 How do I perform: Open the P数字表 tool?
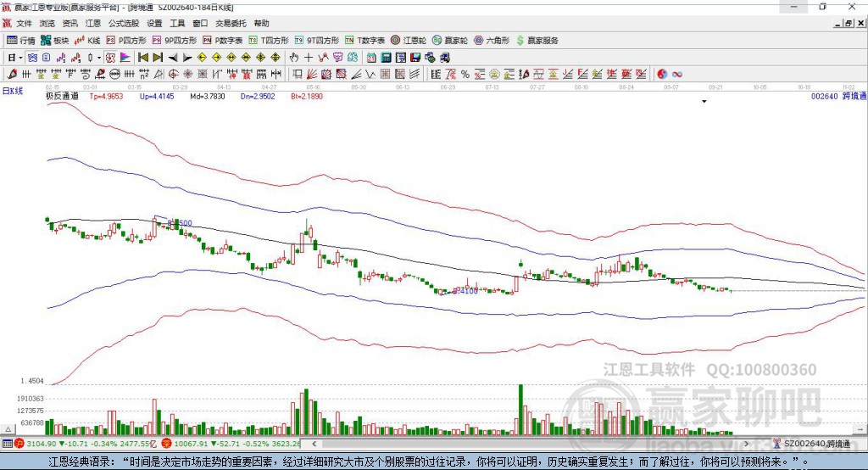(x=223, y=41)
